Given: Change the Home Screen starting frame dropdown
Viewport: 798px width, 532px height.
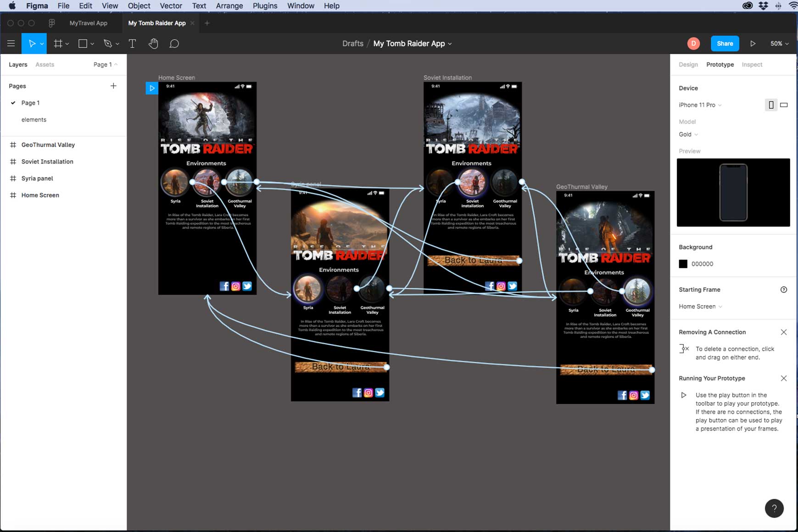Looking at the screenshot, I should point(701,307).
